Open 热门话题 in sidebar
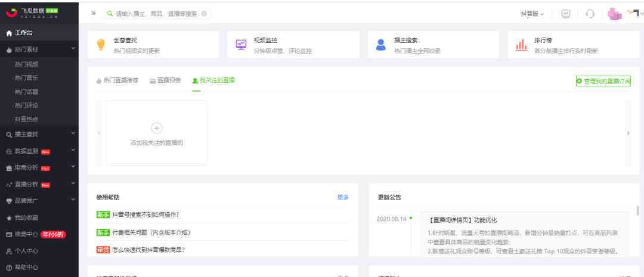This screenshot has height=277, width=644. tap(26, 92)
